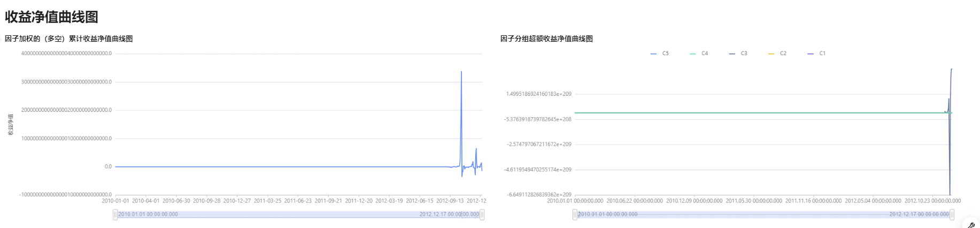Hide the C4 series via its legend entry

tap(699, 54)
